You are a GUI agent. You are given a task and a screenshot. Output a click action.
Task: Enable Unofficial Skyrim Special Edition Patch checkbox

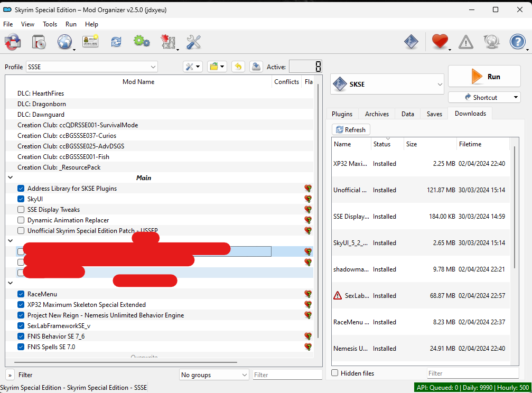click(21, 230)
